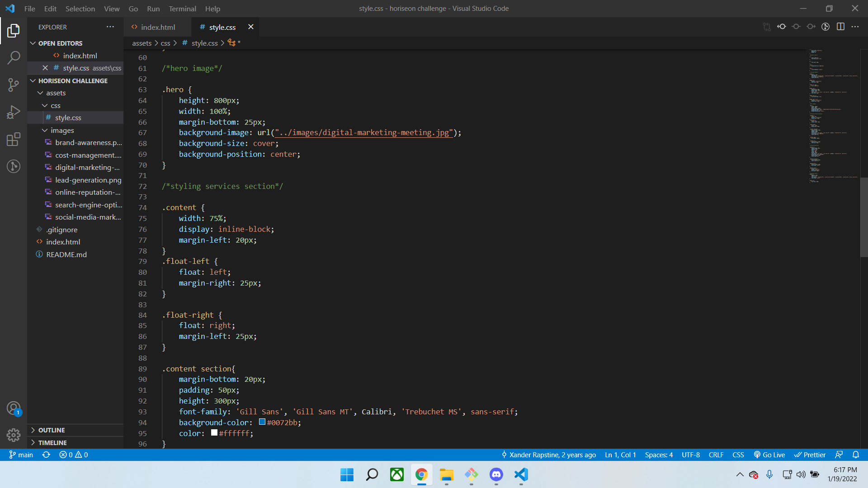The height and width of the screenshot is (488, 868).
Task: Toggle the VS Code accounts icon visibility
Action: point(14,408)
